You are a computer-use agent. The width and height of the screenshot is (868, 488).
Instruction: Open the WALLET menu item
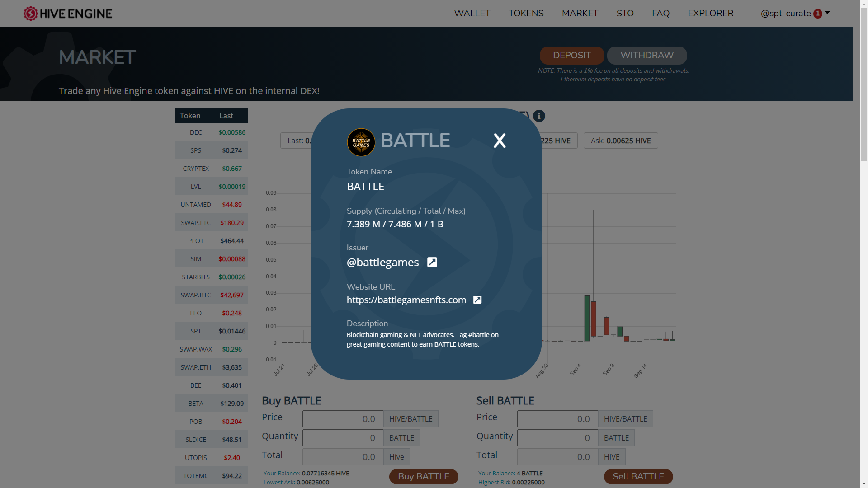click(x=472, y=13)
